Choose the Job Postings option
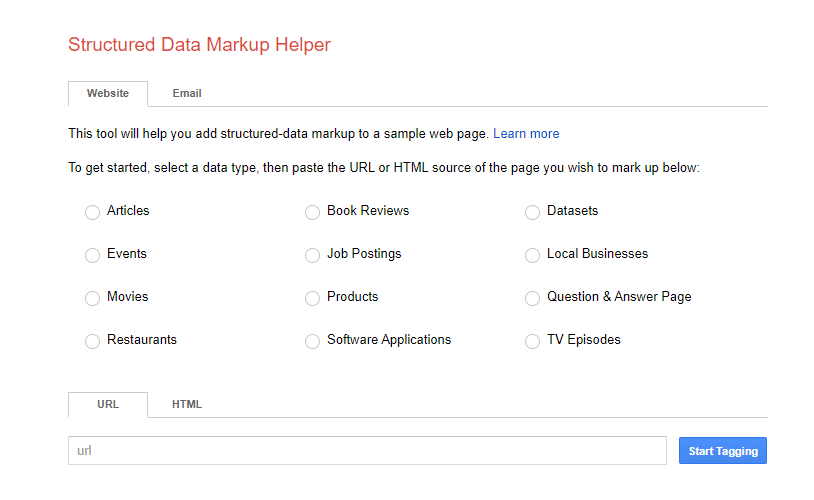This screenshot has width=814, height=500. coord(313,255)
